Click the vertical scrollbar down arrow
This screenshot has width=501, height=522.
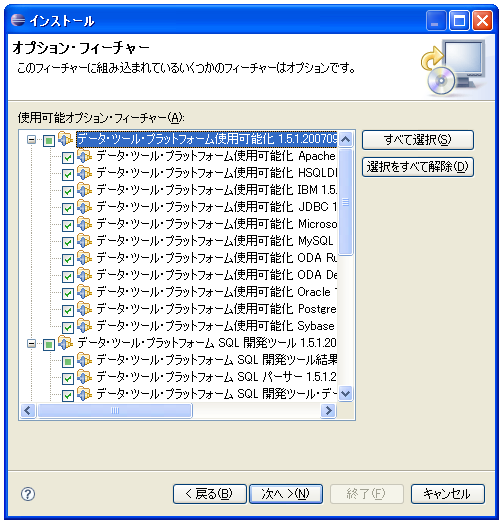[346, 394]
